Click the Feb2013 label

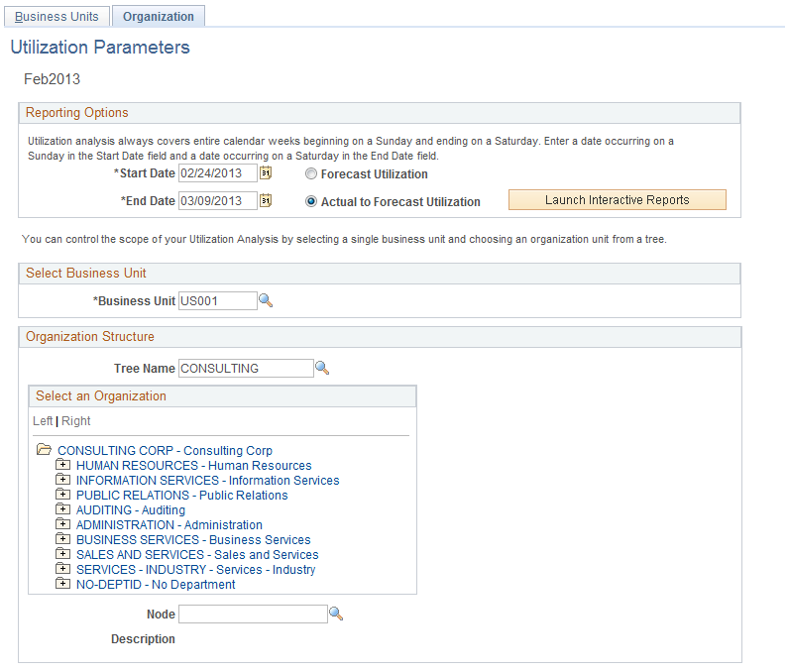(x=52, y=79)
